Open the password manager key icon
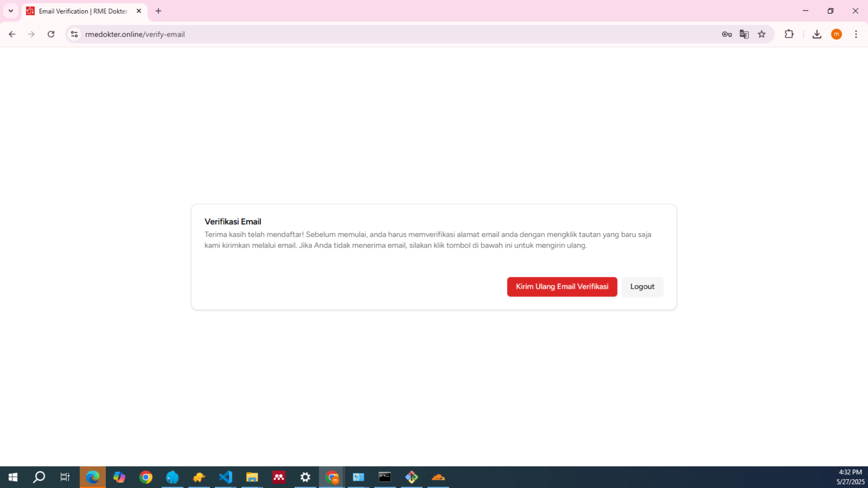Screen dimensions: 868x488 click(x=726, y=34)
